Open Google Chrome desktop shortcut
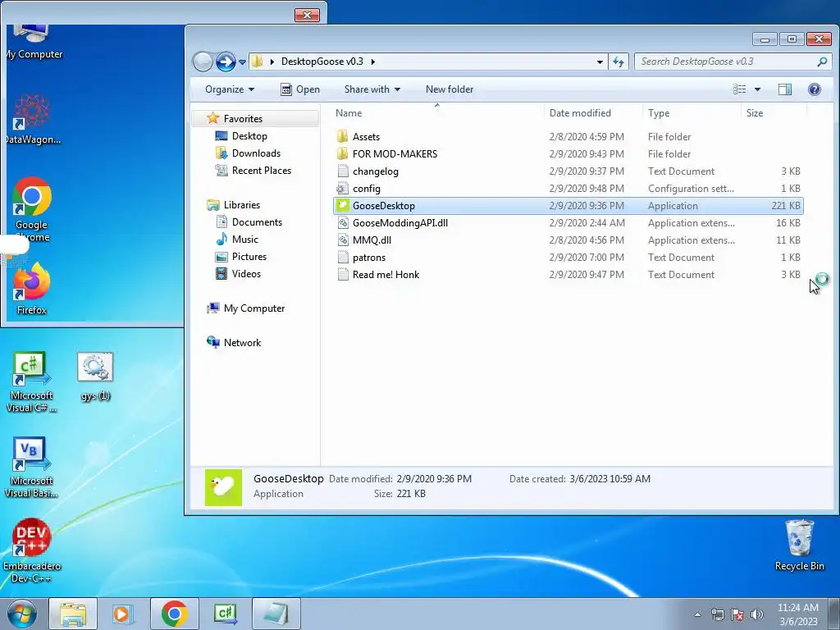Image resolution: width=840 pixels, height=630 pixels. tap(32, 209)
